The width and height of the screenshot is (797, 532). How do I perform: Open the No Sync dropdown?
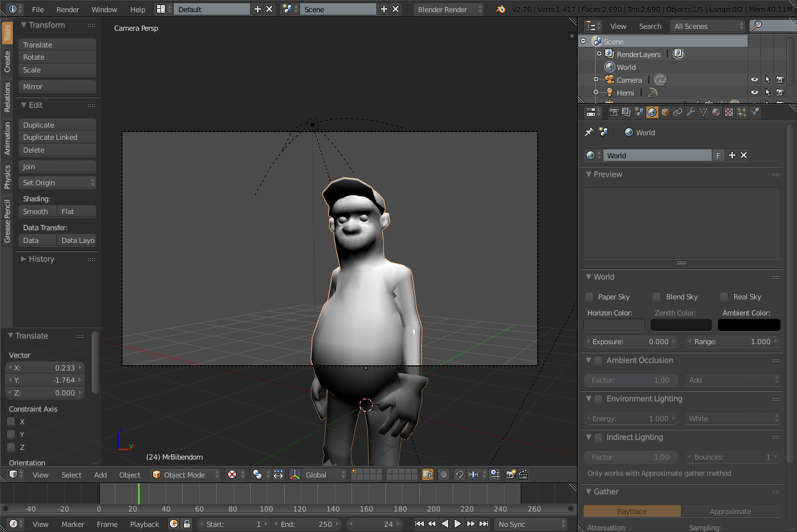pyautogui.click(x=530, y=524)
